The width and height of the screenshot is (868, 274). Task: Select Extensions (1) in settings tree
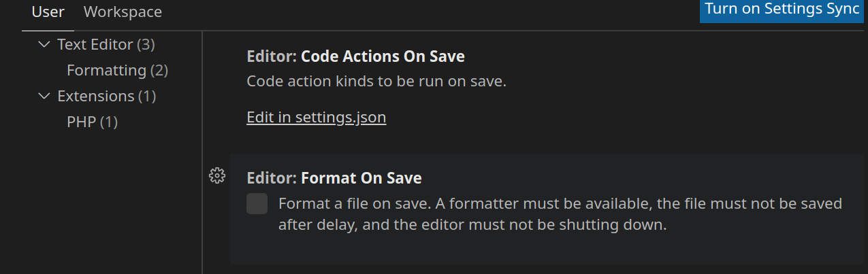107,96
